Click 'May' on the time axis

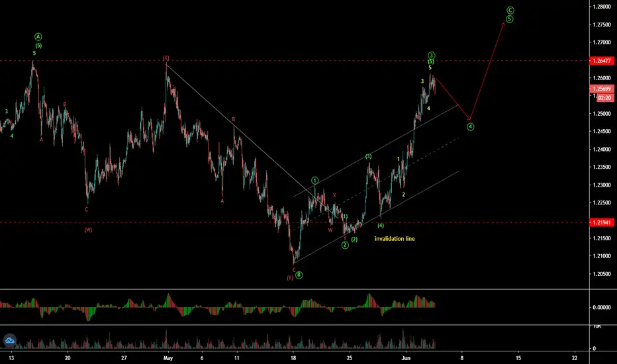pyautogui.click(x=168, y=358)
